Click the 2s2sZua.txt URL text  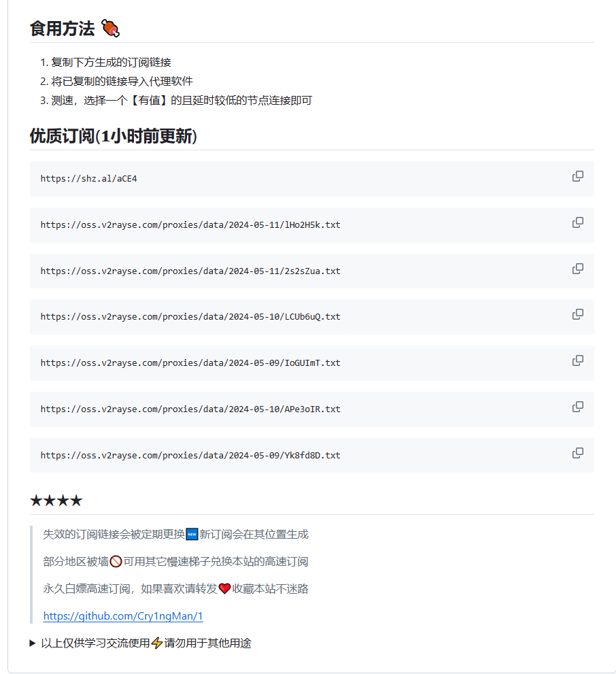coord(190,271)
